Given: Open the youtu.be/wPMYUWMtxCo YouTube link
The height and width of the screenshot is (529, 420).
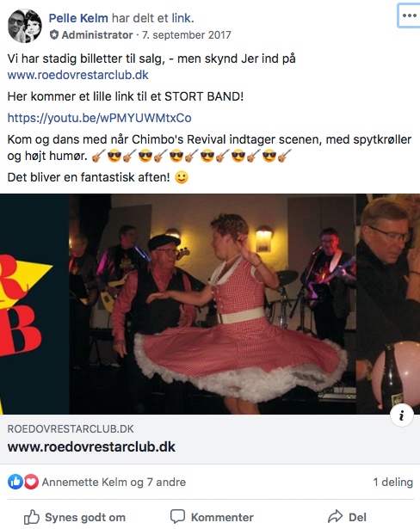Looking at the screenshot, I should coord(100,118).
